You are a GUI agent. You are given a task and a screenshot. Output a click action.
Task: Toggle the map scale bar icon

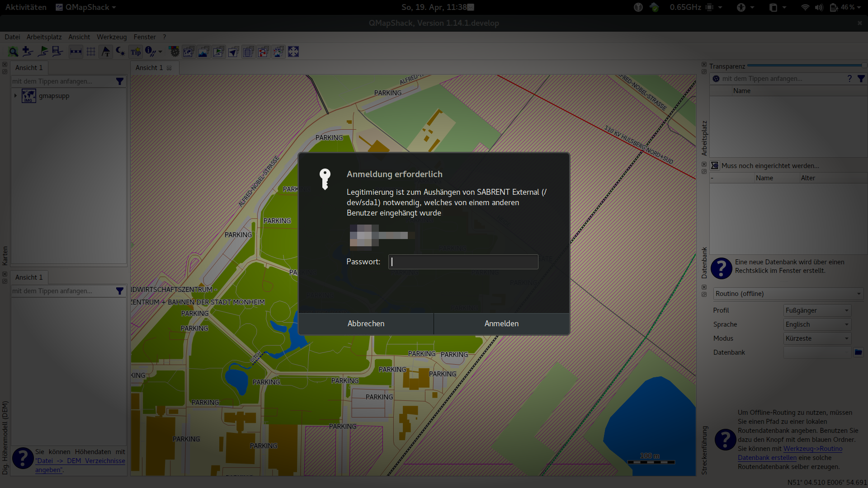coord(75,52)
